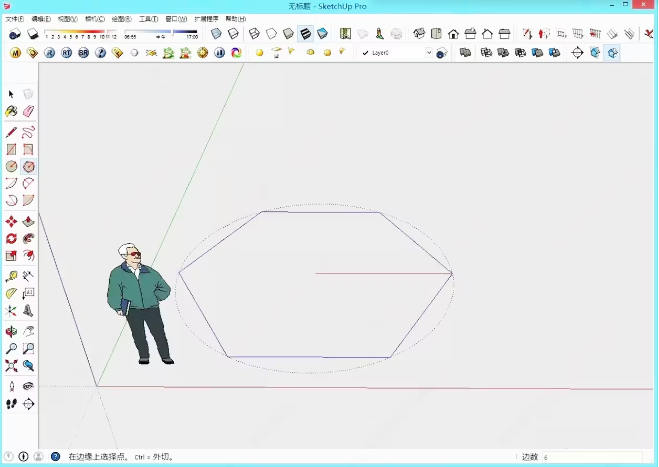Select the Protractor tool
This screenshot has width=659, height=467.
pos(11,293)
